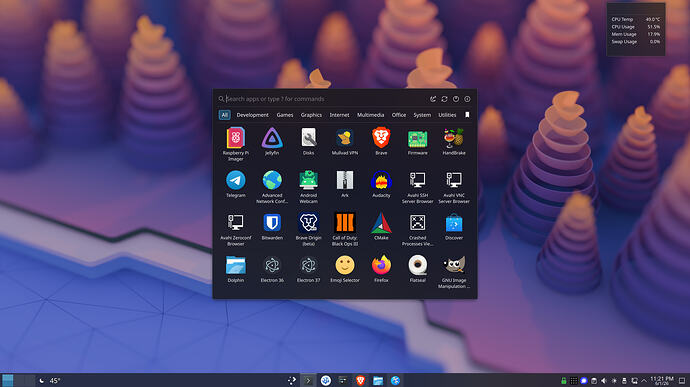Launch Electron 36

click(x=272, y=269)
